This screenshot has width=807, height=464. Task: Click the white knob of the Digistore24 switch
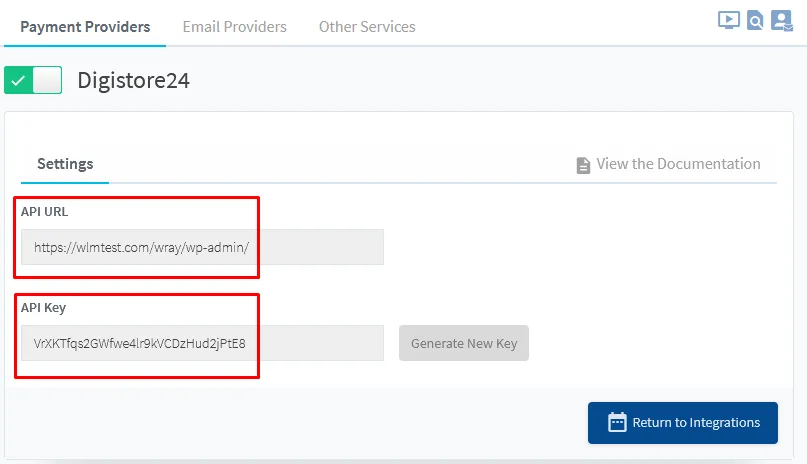click(47, 80)
